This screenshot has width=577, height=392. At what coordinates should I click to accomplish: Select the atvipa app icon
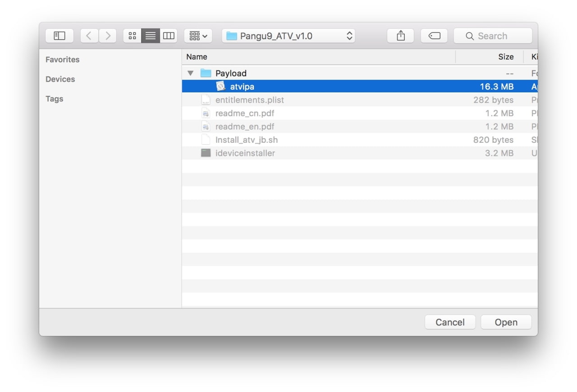point(220,86)
